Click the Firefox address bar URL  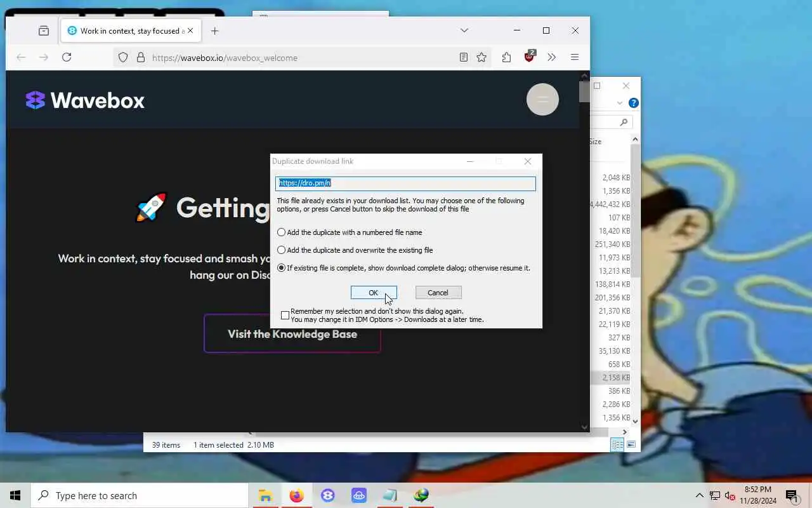coord(225,58)
